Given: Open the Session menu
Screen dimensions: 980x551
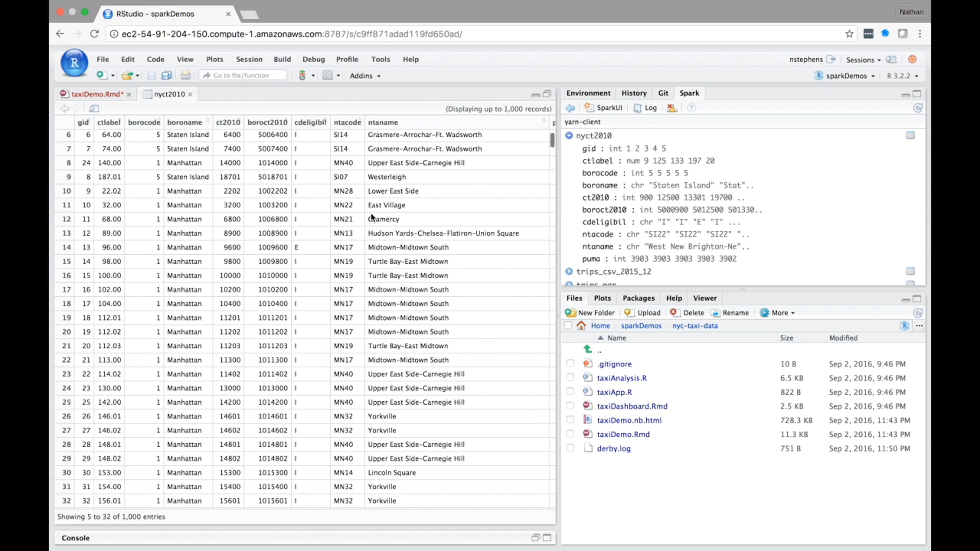Looking at the screenshot, I should tap(249, 59).
